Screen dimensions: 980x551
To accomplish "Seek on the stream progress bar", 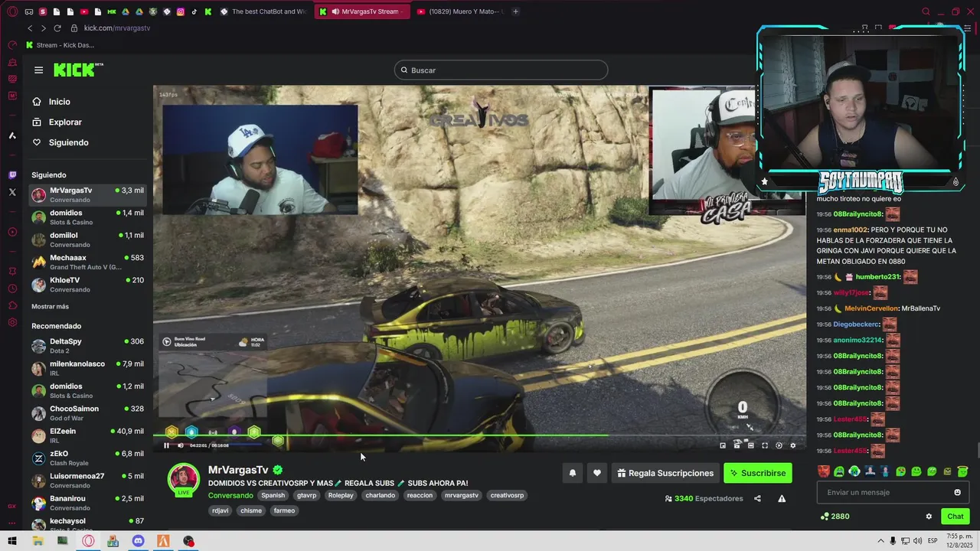I will point(479,436).
